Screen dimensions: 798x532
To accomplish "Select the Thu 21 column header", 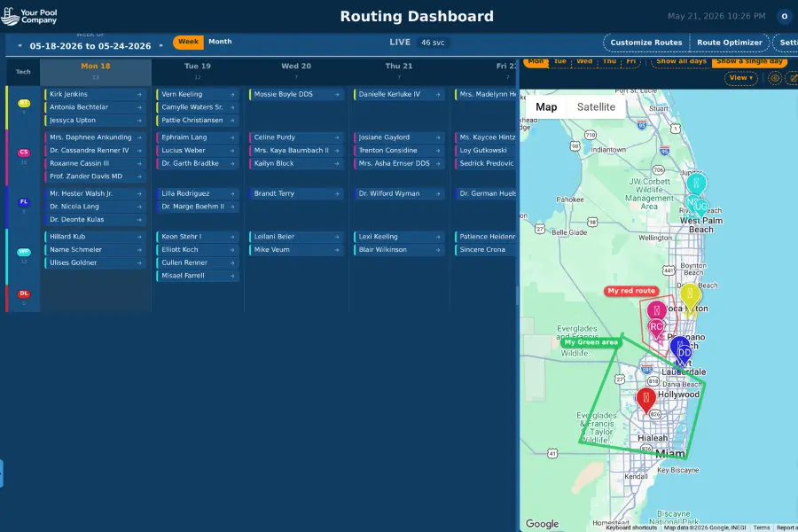I will click(x=399, y=71).
